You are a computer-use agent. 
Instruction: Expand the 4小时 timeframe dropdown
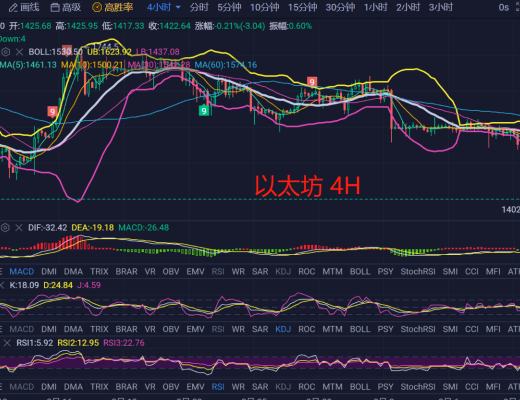pyautogui.click(x=164, y=7)
